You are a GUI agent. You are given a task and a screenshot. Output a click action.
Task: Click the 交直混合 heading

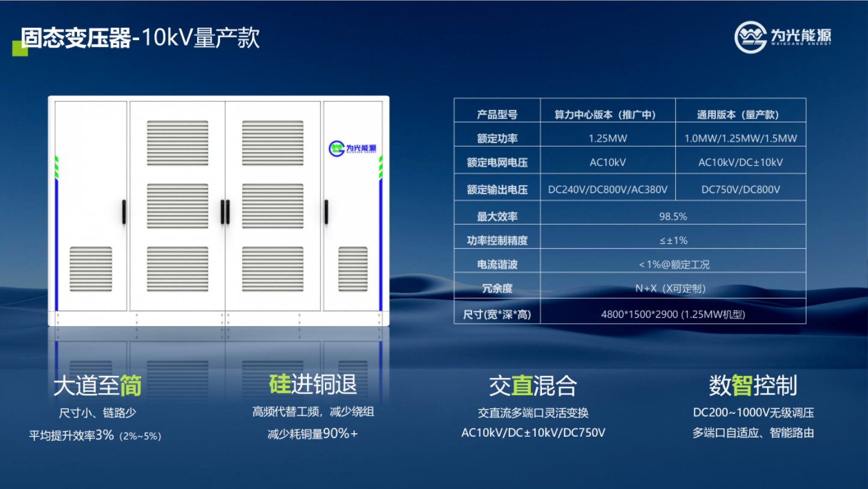[x=533, y=386]
